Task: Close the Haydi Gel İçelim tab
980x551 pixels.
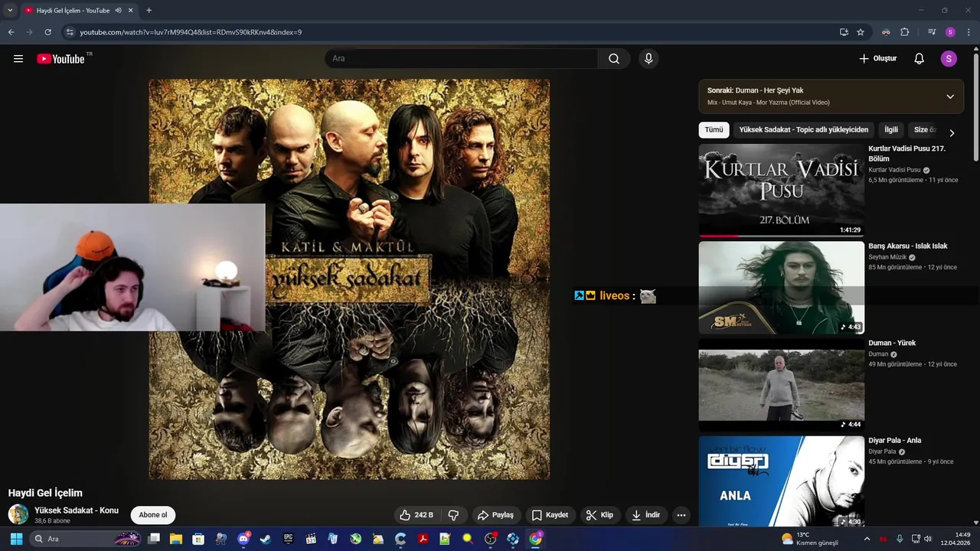Action: [x=130, y=11]
